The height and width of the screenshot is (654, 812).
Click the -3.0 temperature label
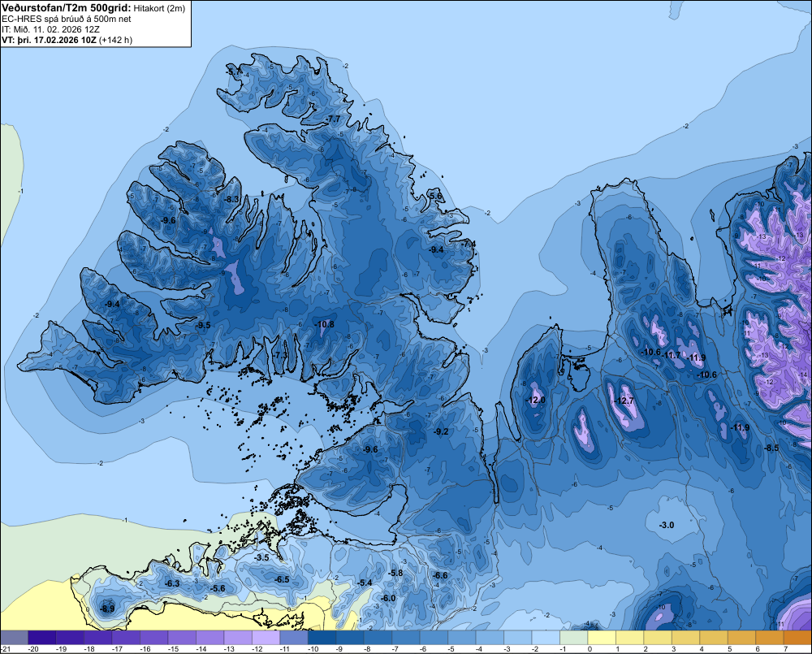coord(667,525)
